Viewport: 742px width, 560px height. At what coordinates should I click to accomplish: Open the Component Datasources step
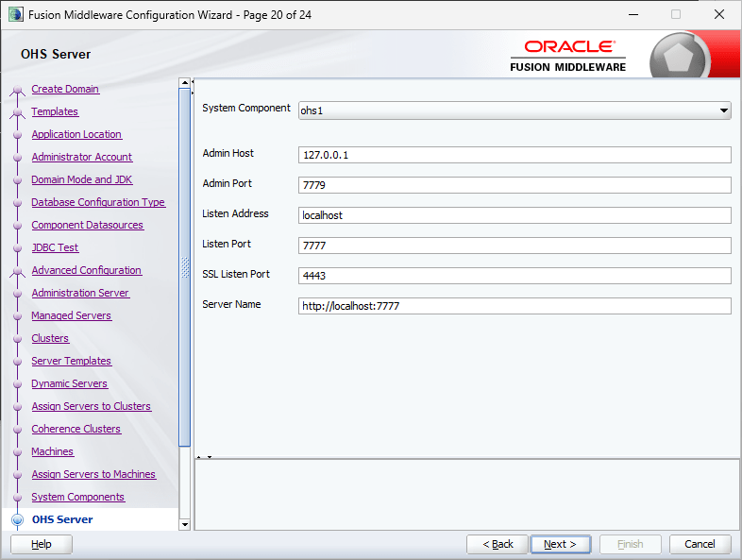click(88, 226)
